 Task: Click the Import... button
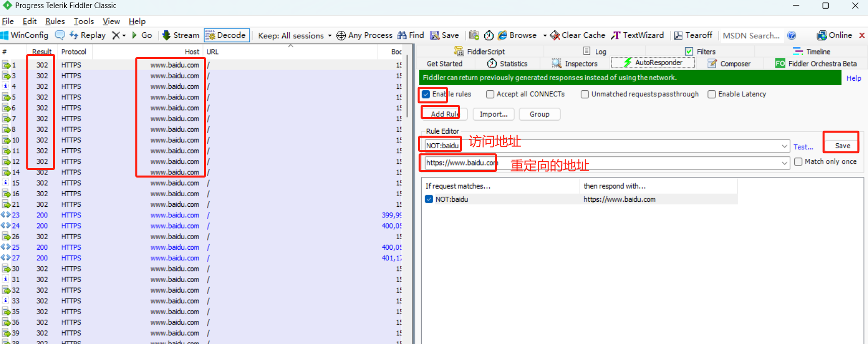(493, 114)
